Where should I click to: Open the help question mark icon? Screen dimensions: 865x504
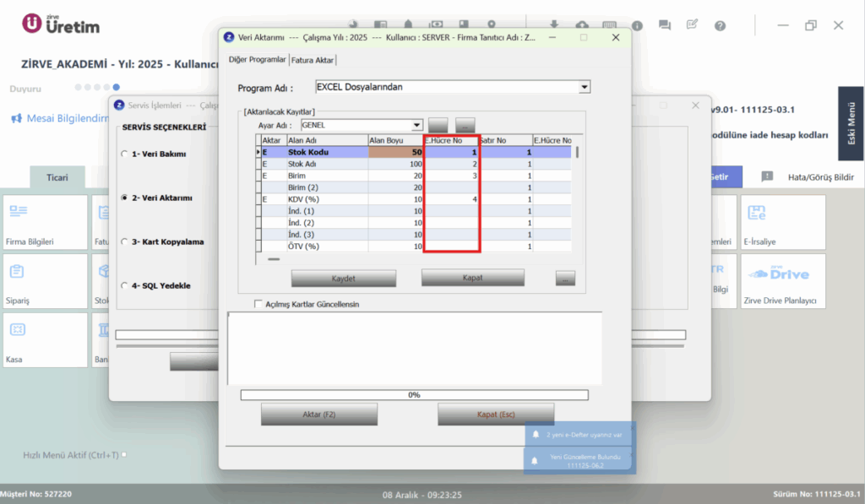pos(720,26)
